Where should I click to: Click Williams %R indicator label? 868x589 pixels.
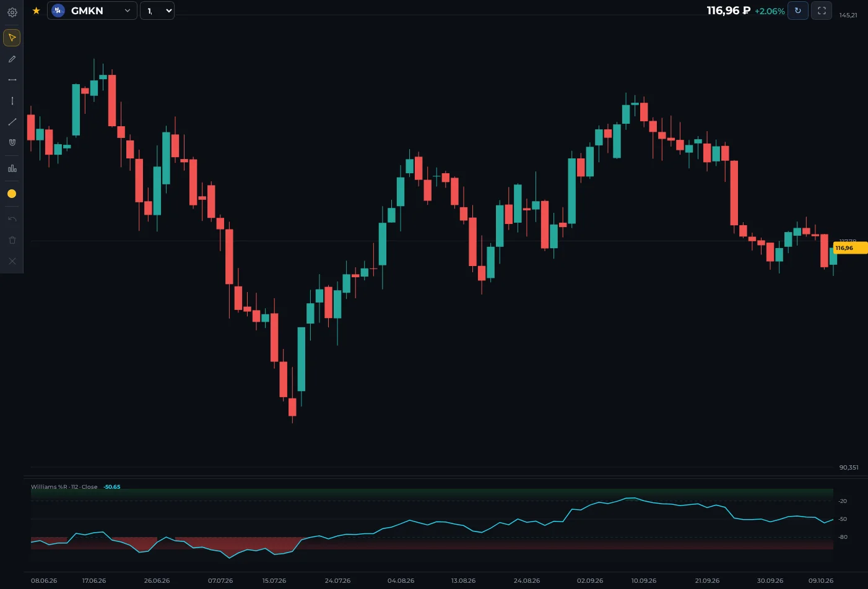coord(64,487)
